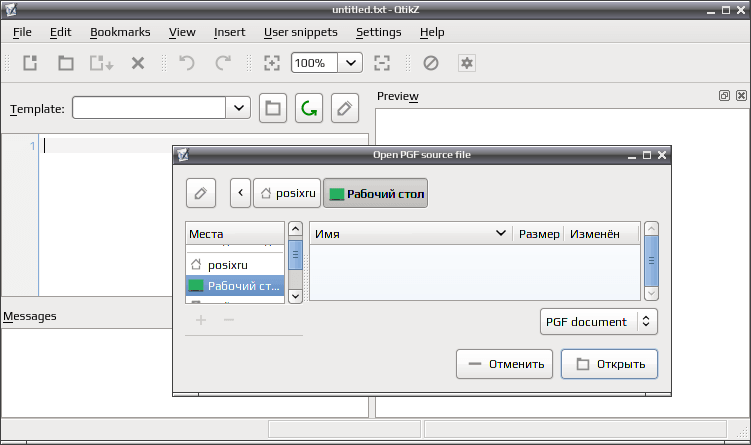Click the Save As toolbar icon
Screen dimensions: 751x445
102,63
